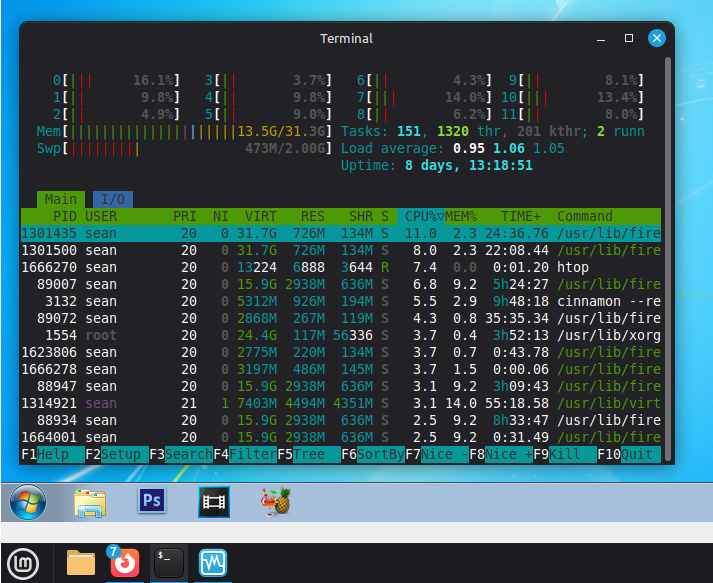Switch to Terminal icon in bottom panel

(169, 563)
